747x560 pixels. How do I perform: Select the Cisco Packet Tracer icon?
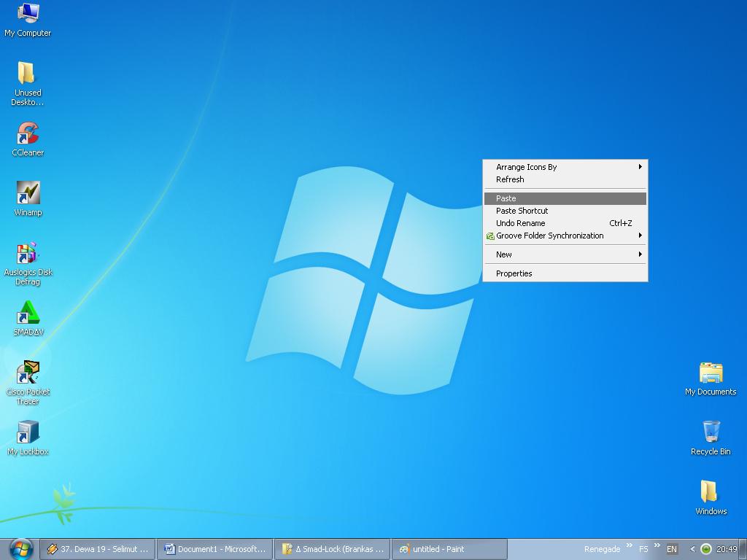(28, 382)
